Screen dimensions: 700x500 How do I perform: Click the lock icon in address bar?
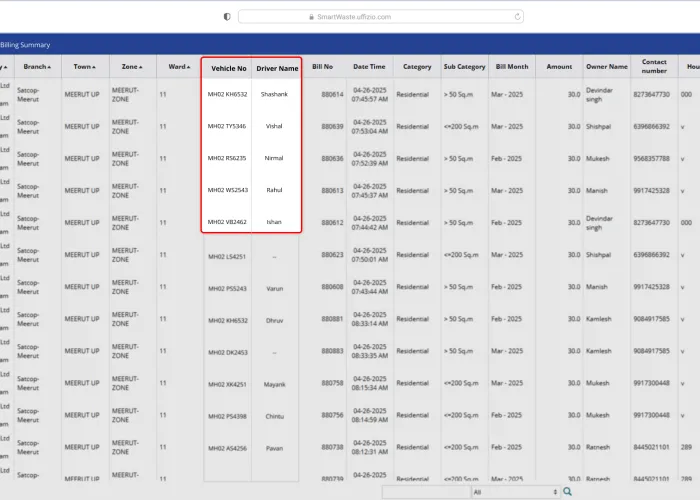(311, 16)
